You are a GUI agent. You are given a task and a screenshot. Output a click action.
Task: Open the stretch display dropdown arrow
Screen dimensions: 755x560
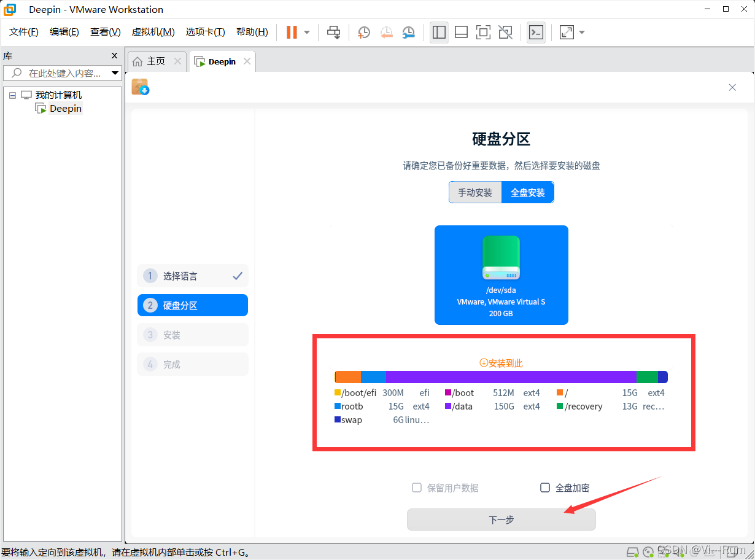pos(582,33)
